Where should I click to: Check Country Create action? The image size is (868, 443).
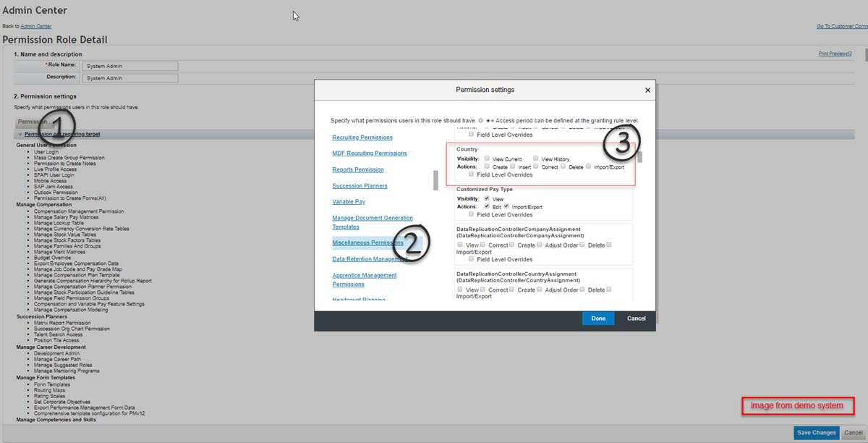click(487, 166)
